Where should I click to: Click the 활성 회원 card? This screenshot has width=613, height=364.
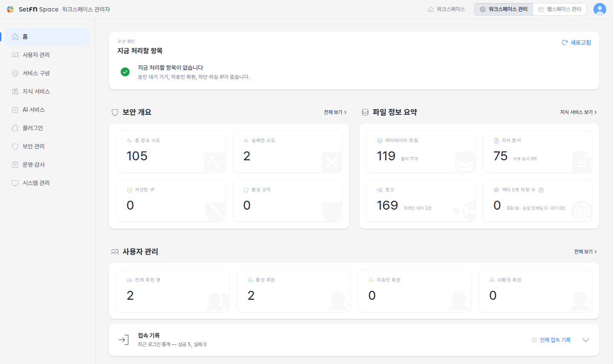click(294, 291)
